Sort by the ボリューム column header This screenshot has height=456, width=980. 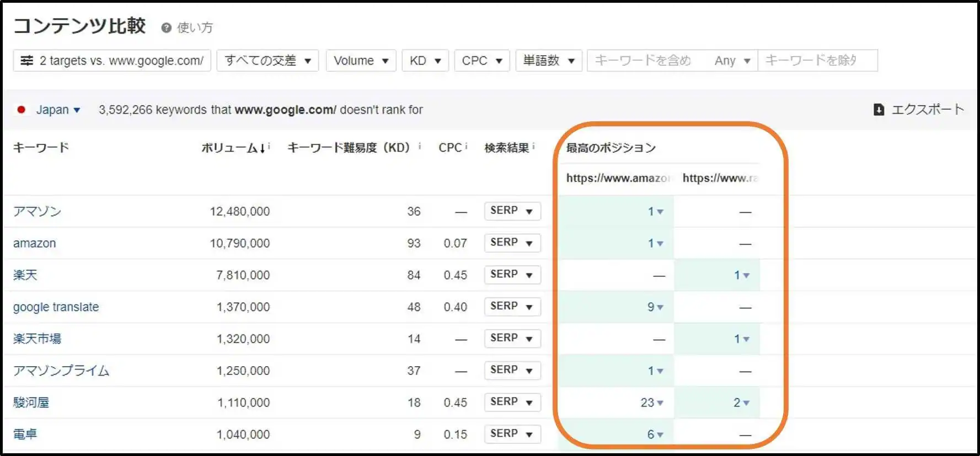(x=234, y=148)
